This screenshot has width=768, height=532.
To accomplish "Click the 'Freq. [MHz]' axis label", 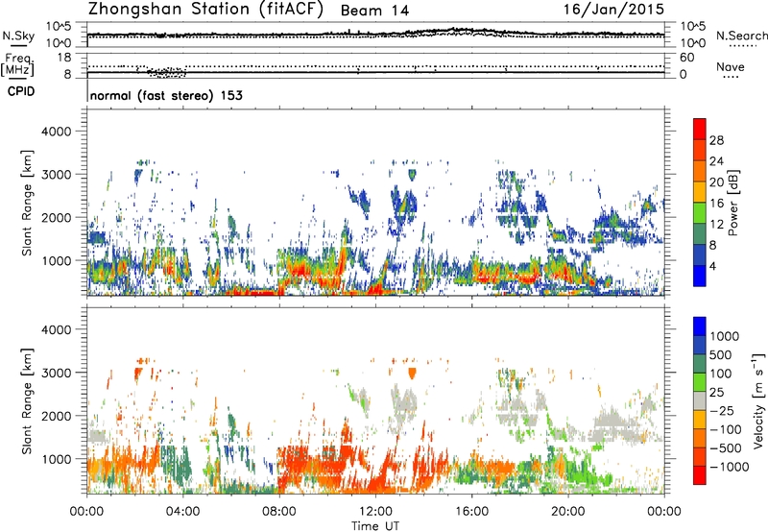I will (x=17, y=64).
